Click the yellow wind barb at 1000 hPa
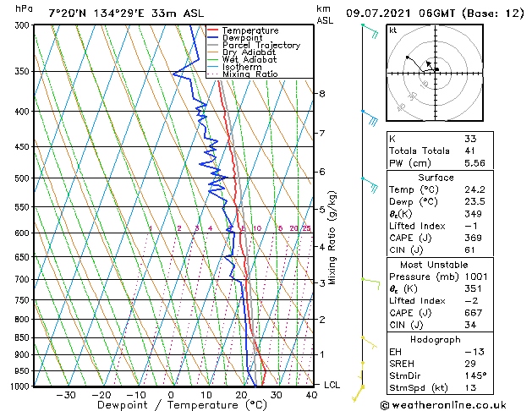The height and width of the screenshot is (411, 532). click(x=358, y=393)
